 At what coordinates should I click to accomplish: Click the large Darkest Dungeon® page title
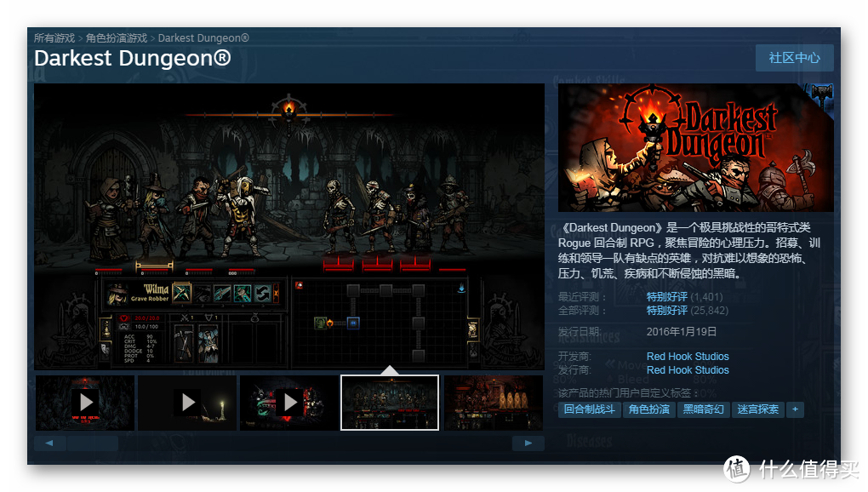pos(132,58)
